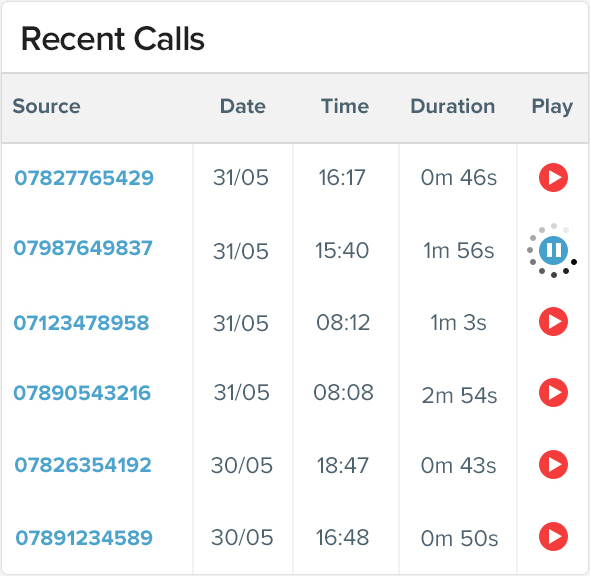This screenshot has height=576, width=590.
Task: Click the Recent Calls panel title
Action: coord(113,39)
